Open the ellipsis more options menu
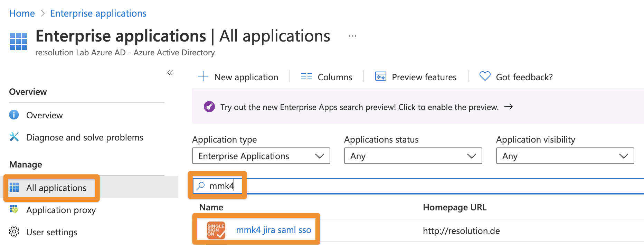Screen dimensions: 644x245 [x=352, y=36]
